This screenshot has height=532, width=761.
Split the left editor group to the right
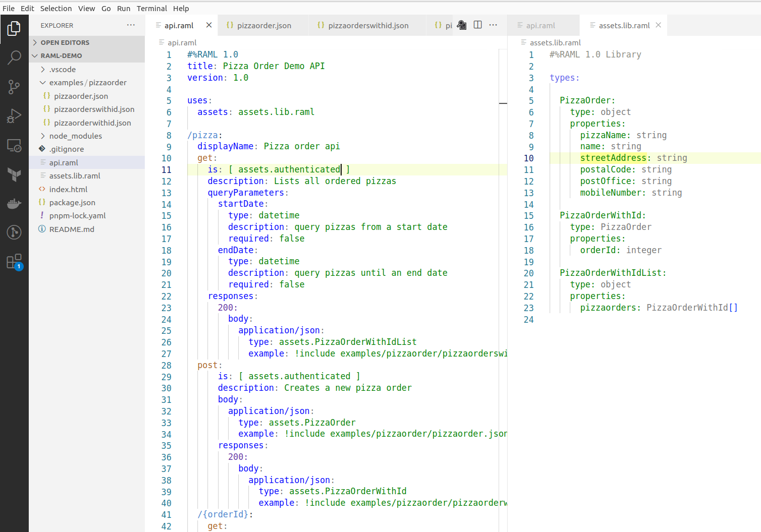tap(478, 25)
